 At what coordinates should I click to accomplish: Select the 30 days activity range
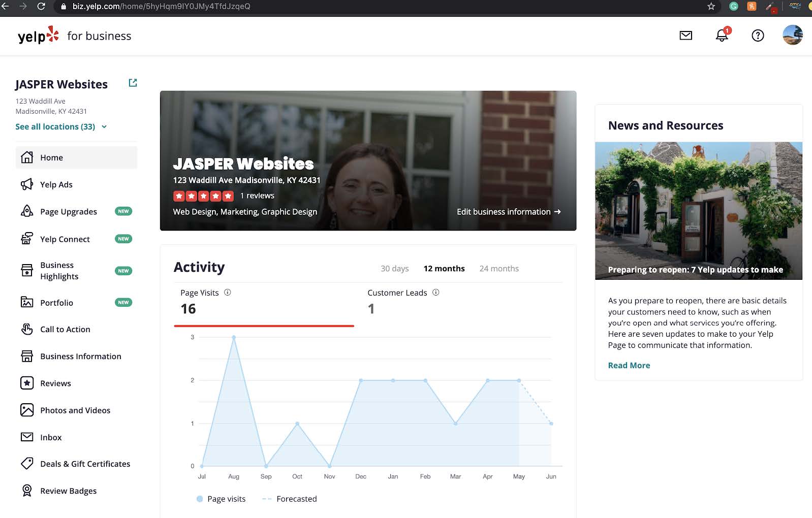tap(394, 269)
